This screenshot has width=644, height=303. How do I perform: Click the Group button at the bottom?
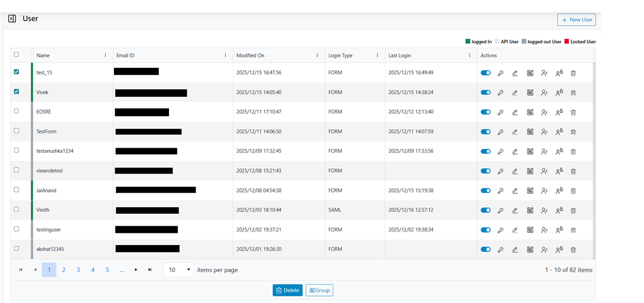click(x=320, y=290)
